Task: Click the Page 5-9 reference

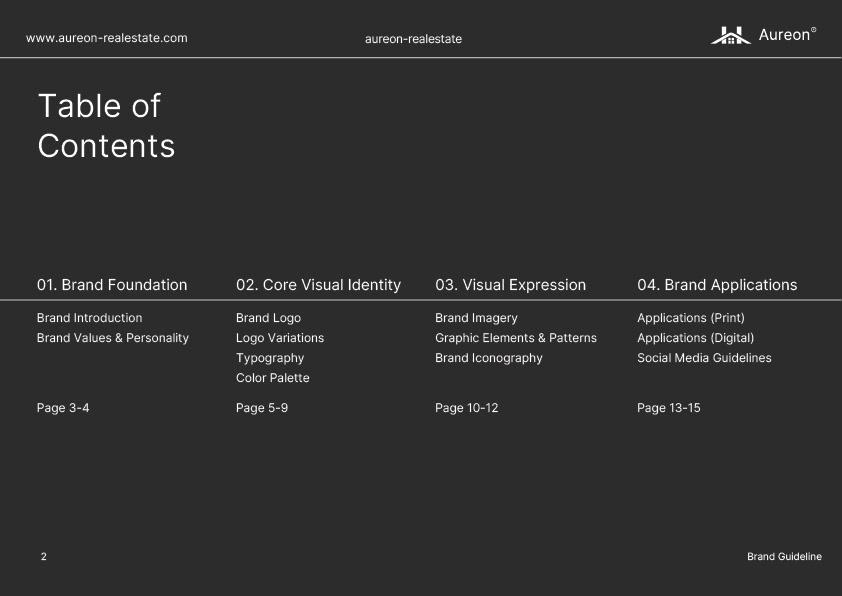Action: [262, 408]
